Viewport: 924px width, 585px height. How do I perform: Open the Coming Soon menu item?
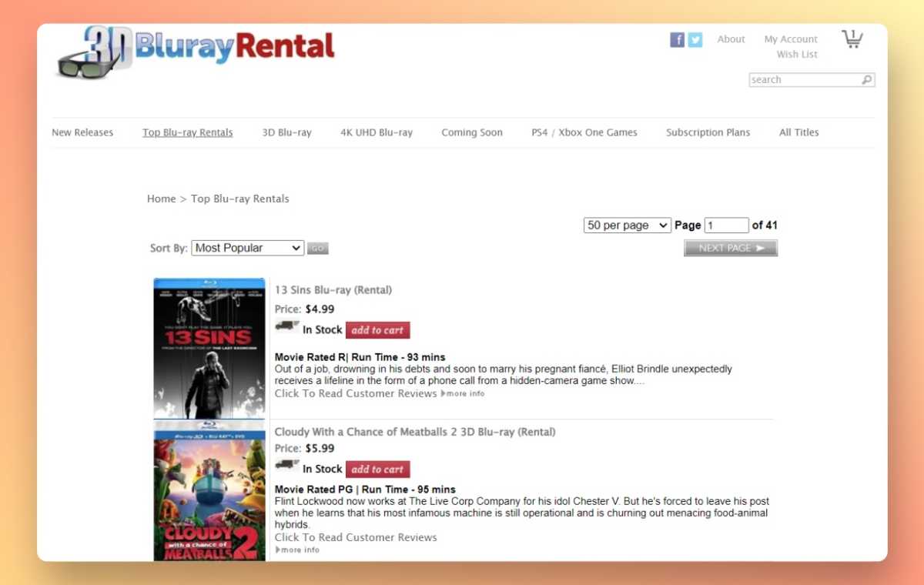pyautogui.click(x=471, y=132)
